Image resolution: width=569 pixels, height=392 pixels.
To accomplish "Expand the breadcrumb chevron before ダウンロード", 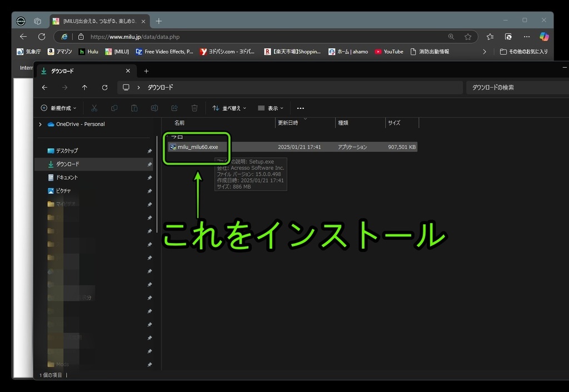I will (138, 87).
